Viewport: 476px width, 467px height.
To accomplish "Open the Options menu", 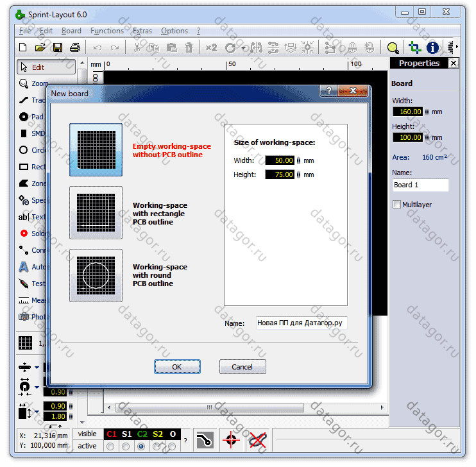I will point(174,31).
